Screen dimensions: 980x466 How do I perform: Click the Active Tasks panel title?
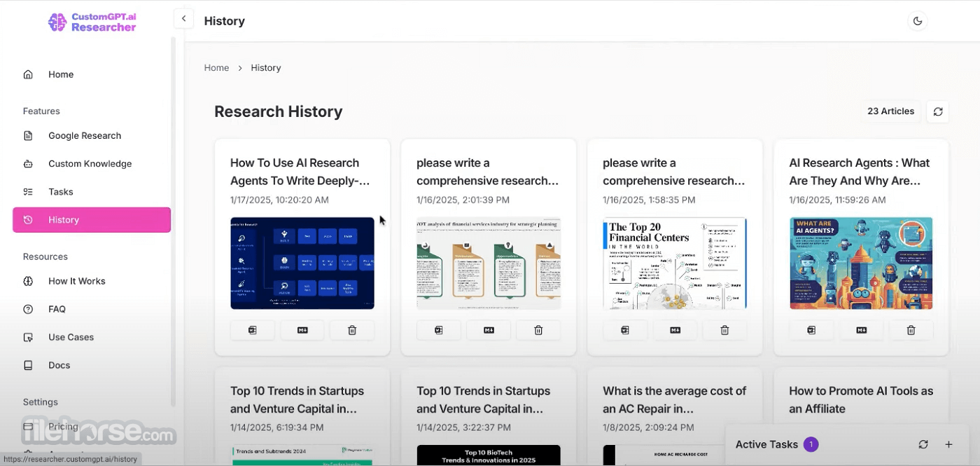(766, 444)
